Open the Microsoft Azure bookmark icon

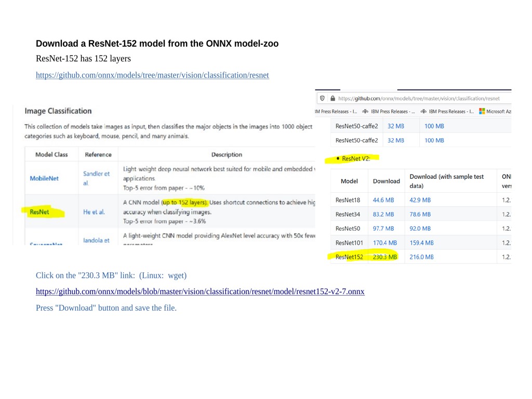click(482, 111)
